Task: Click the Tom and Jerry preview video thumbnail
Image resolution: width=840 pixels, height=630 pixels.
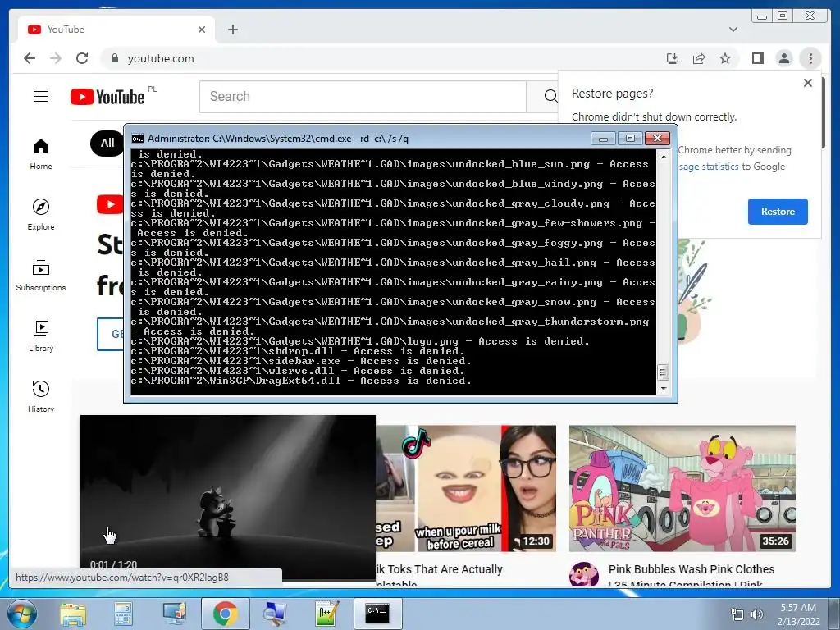Action: 228,497
